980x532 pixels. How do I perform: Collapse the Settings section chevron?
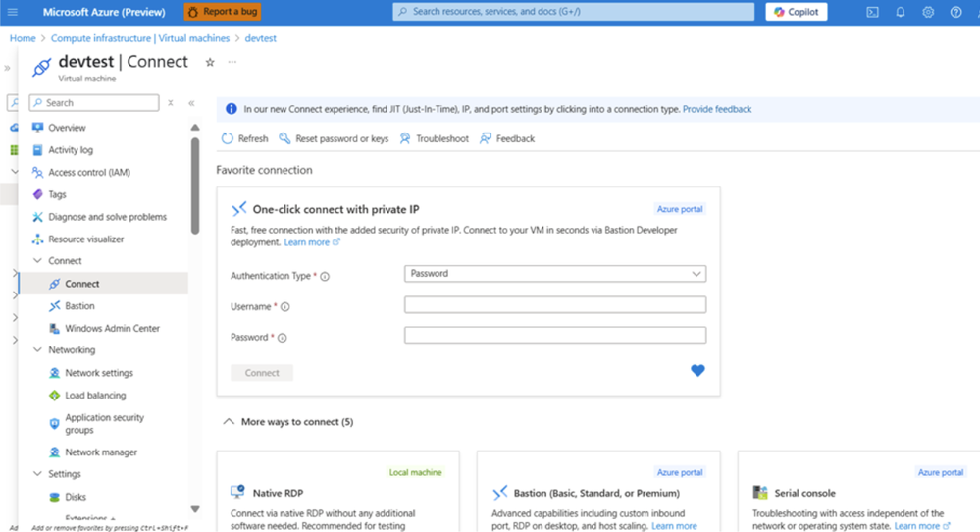pos(37,474)
